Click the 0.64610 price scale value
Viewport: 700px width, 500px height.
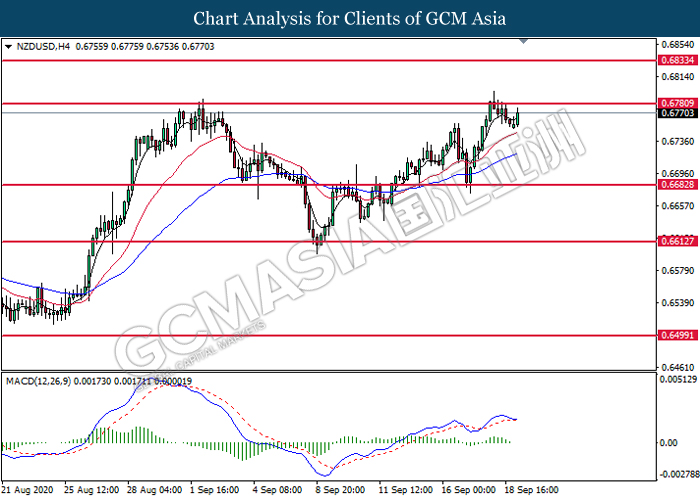tap(678, 367)
